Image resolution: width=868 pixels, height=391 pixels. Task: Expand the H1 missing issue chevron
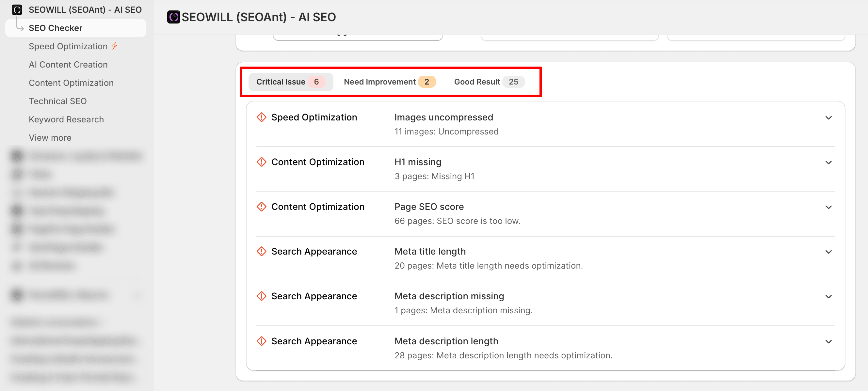click(828, 163)
